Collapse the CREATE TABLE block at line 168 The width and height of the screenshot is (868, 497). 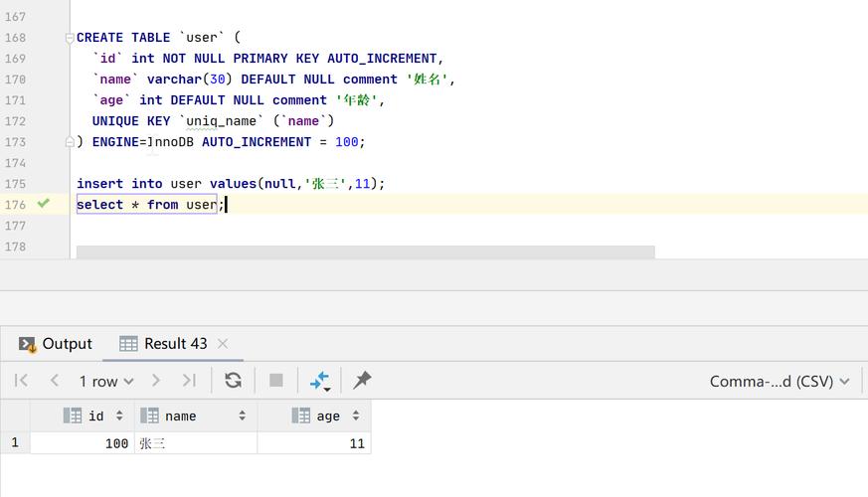[70, 38]
